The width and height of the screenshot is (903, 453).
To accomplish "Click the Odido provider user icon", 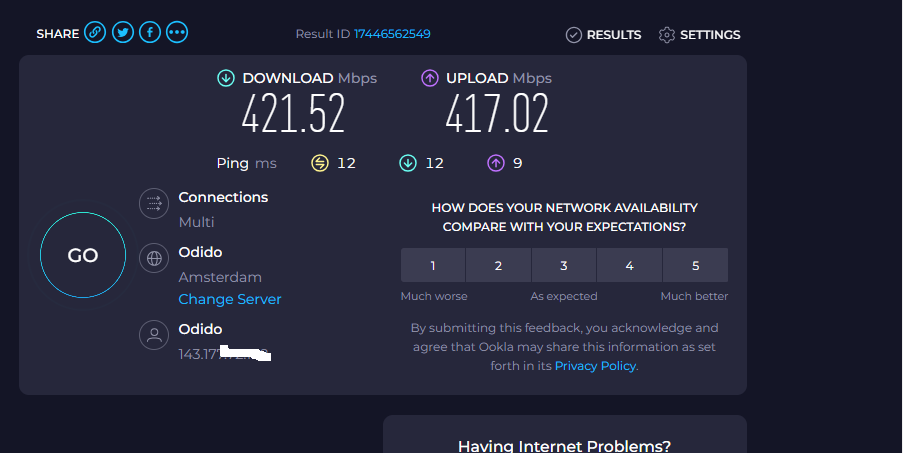I will (154, 335).
